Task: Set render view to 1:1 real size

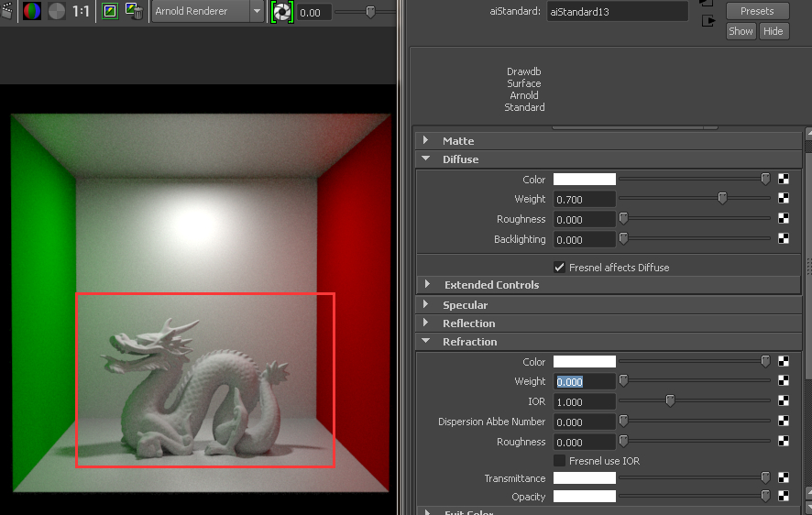Action: pyautogui.click(x=81, y=11)
